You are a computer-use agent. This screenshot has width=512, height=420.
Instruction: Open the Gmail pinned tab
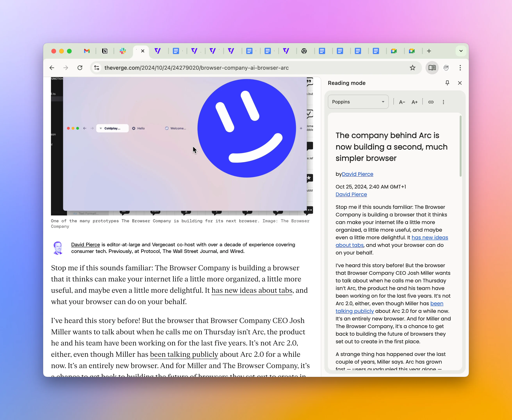point(87,51)
